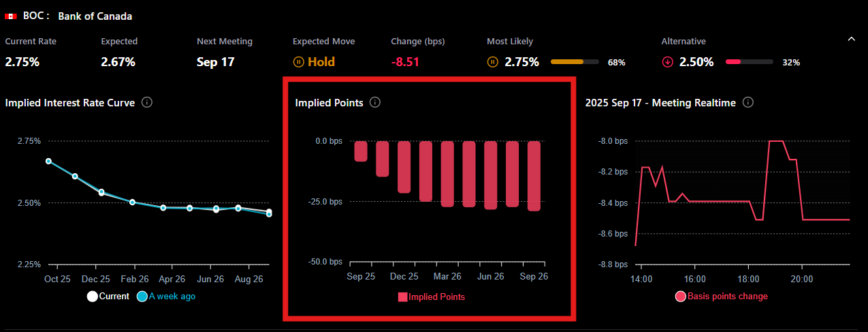The image size is (868, 332).
Task: Toggle Basis points change legend item
Action: [721, 297]
